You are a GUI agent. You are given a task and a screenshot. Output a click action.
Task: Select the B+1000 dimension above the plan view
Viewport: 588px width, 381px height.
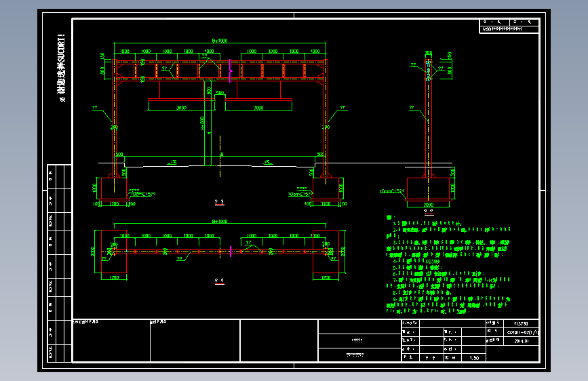tap(220, 221)
